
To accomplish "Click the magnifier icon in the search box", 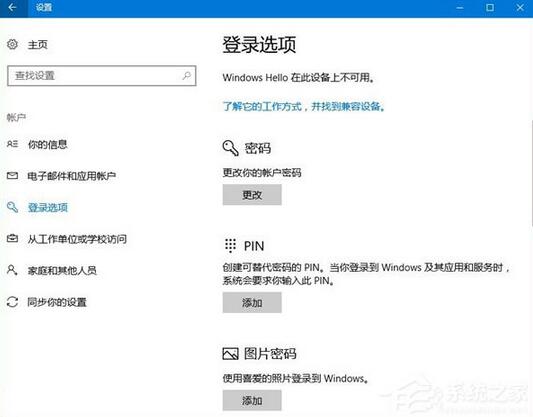I will [x=186, y=75].
